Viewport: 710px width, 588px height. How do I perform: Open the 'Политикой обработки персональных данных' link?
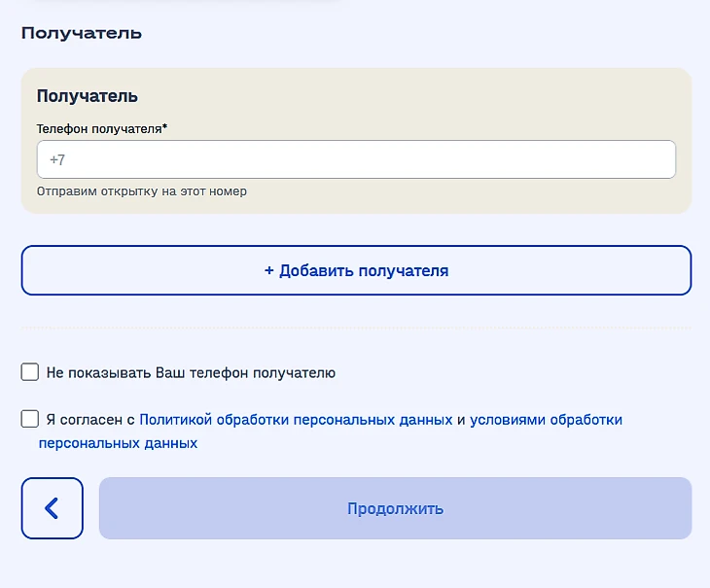tap(296, 420)
